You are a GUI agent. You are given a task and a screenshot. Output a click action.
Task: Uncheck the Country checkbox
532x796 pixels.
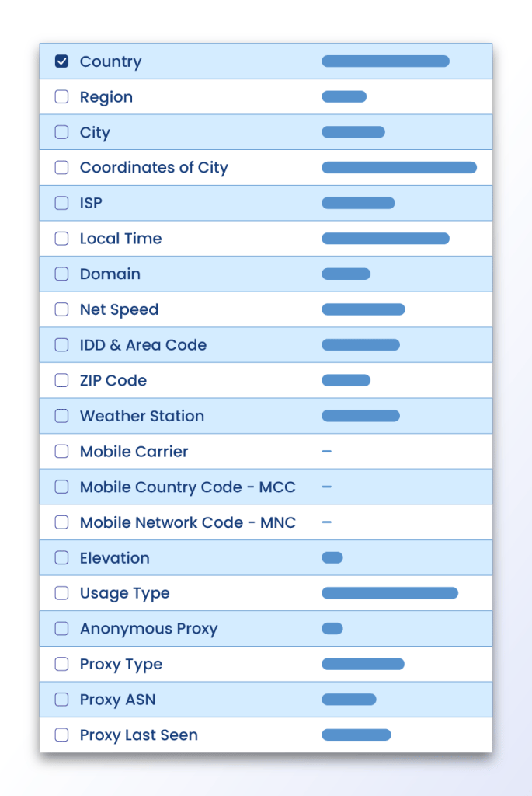tap(61, 61)
